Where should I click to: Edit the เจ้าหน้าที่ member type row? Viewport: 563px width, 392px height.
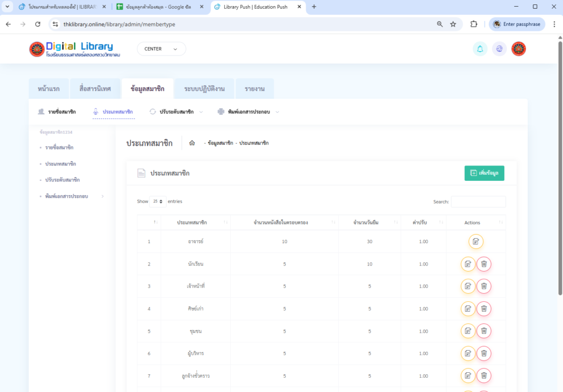point(468,286)
